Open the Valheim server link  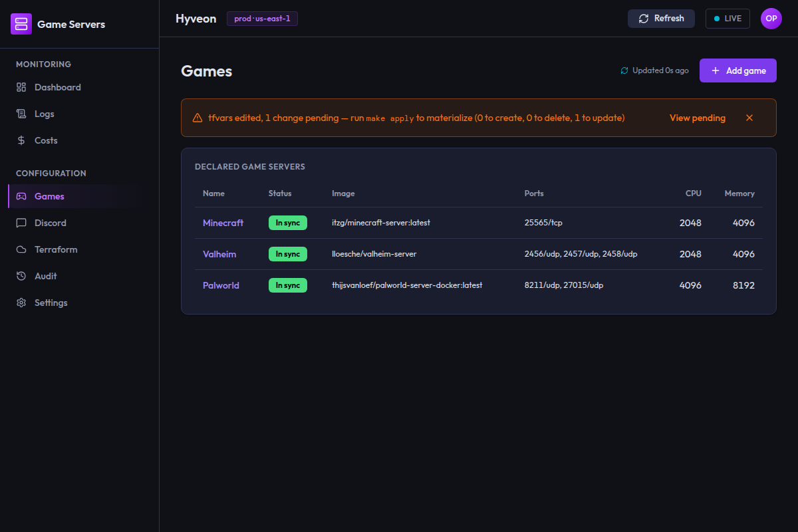tap(219, 254)
